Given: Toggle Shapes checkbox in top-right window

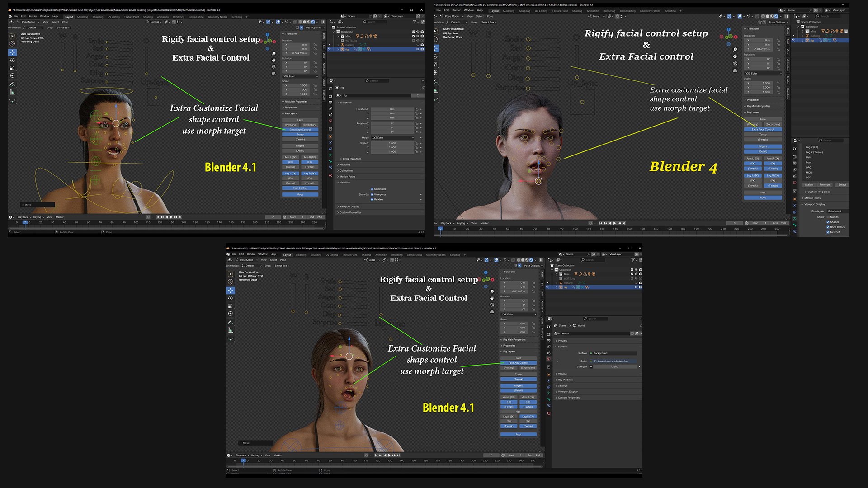Looking at the screenshot, I should 828,222.
